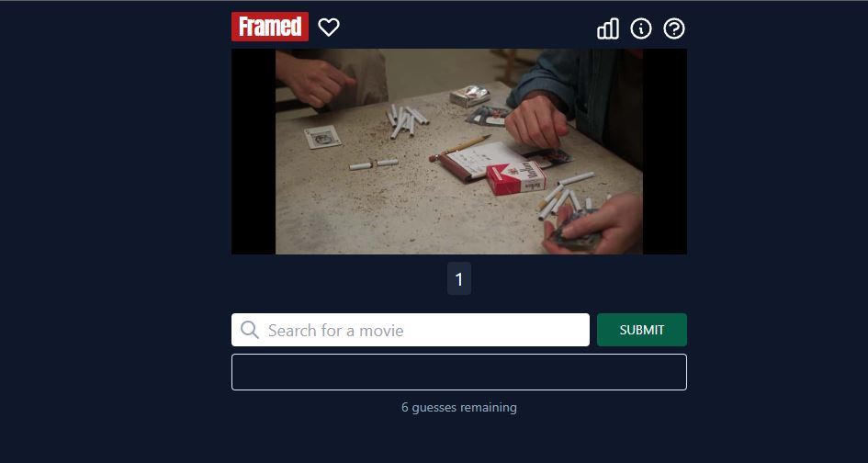Click the two loose cigarettes near table center
The image size is (868, 463).
(374, 164)
